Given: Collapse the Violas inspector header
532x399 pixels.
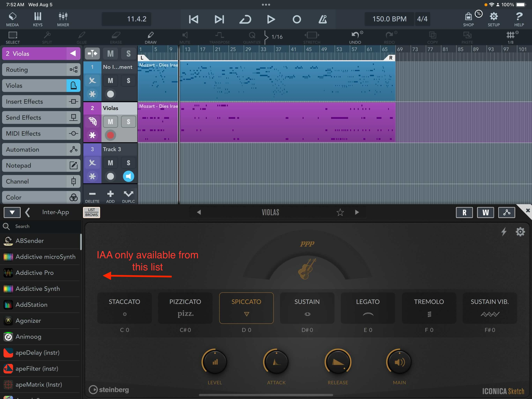Looking at the screenshot, I should coord(73,53).
